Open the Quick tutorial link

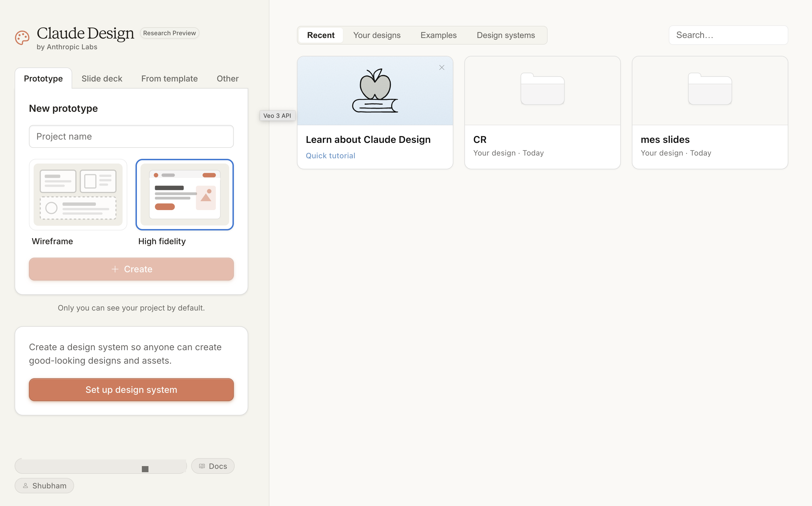[331, 156]
